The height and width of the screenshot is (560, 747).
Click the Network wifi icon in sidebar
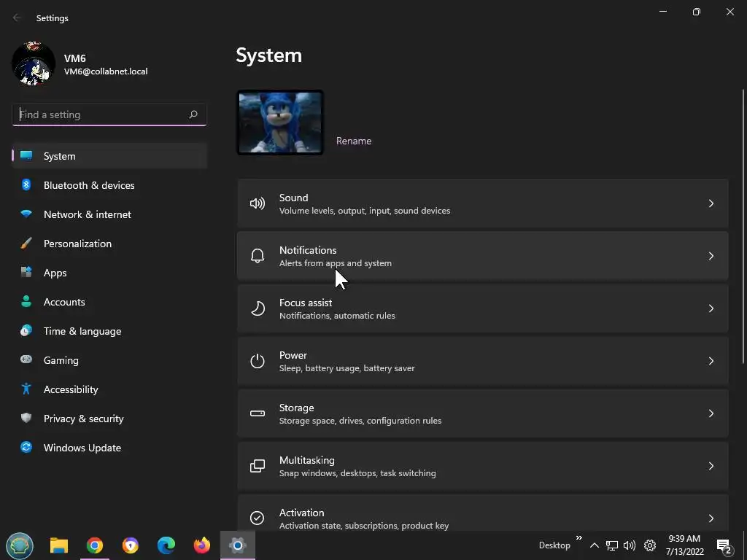(x=26, y=214)
